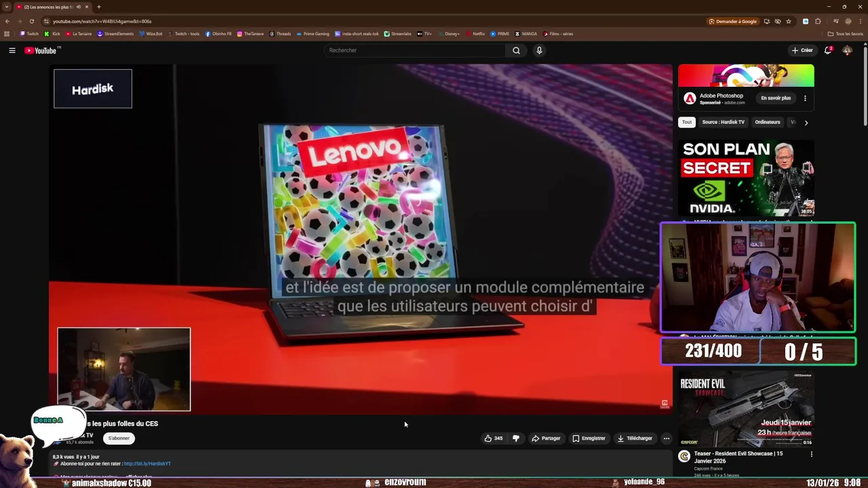This screenshot has height=488, width=868.
Task: Click the search magnifier button
Action: [516, 50]
